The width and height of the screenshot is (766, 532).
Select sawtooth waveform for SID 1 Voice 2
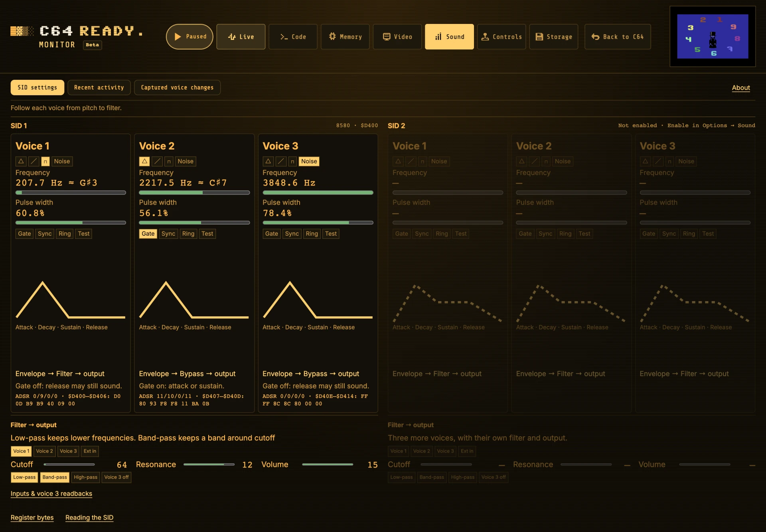(x=157, y=161)
